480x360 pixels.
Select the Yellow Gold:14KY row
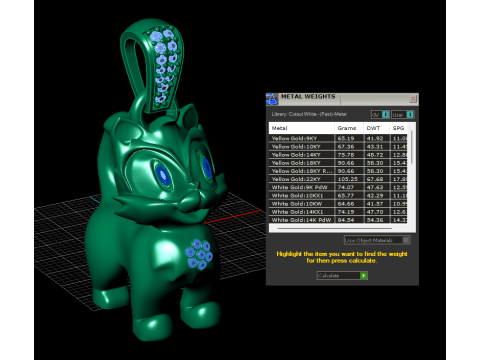click(338, 155)
